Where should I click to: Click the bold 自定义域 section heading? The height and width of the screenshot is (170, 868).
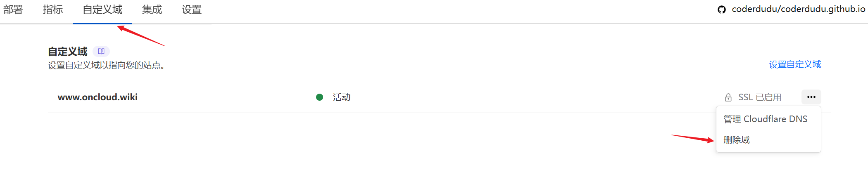point(68,52)
